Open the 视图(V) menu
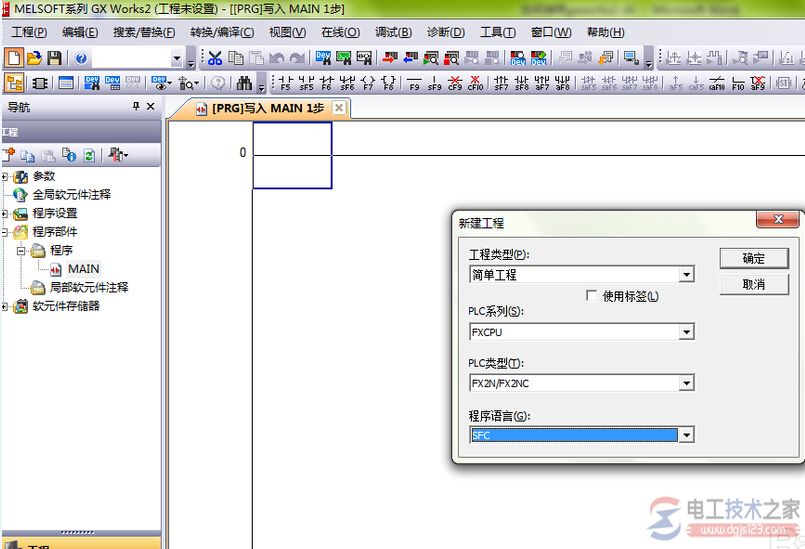 tap(288, 32)
